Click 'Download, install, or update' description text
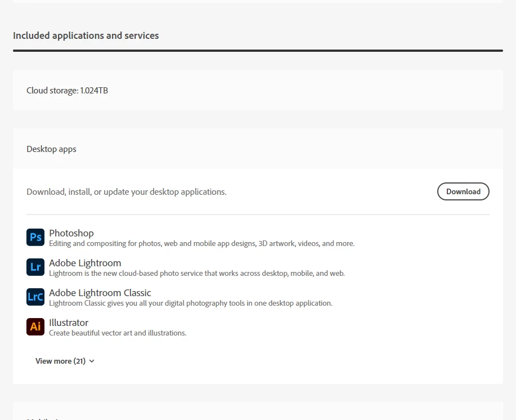The image size is (516, 420). pos(127,192)
